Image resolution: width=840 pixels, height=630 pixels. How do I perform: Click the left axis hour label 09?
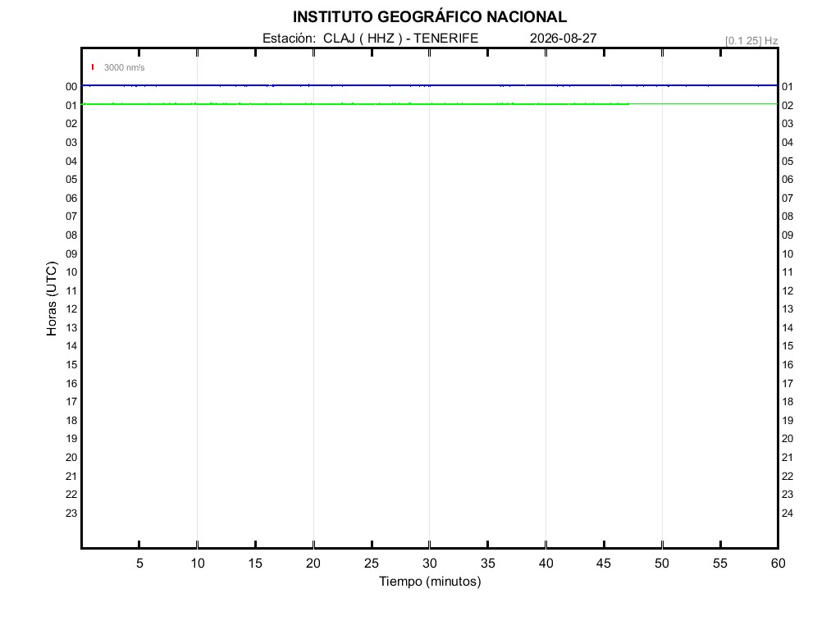coord(71,254)
